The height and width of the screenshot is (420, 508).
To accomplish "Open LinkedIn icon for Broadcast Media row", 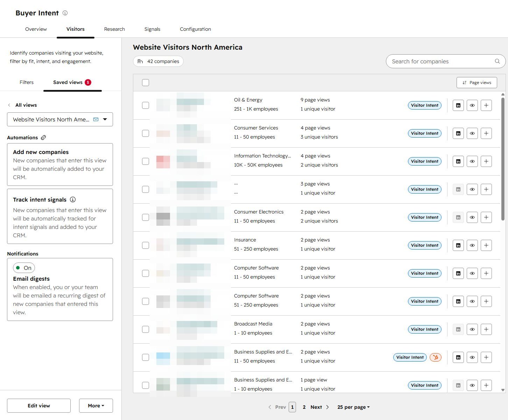I will [x=458, y=329].
